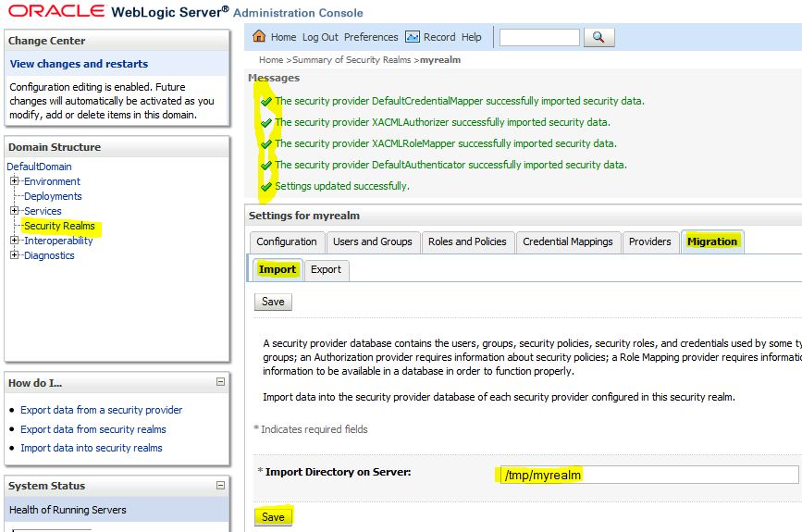Click the myrealm breadcrumb text
The width and height of the screenshot is (802, 532).
click(x=440, y=60)
